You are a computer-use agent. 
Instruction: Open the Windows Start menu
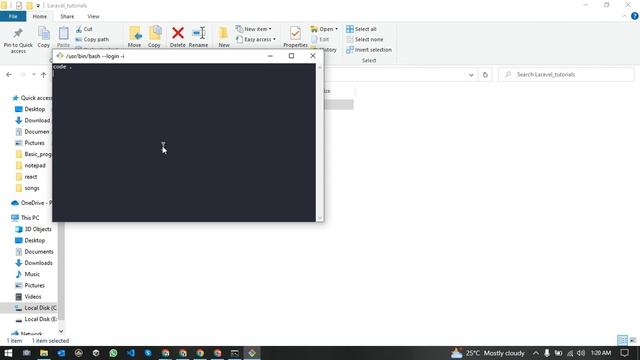pyautogui.click(x=8, y=353)
